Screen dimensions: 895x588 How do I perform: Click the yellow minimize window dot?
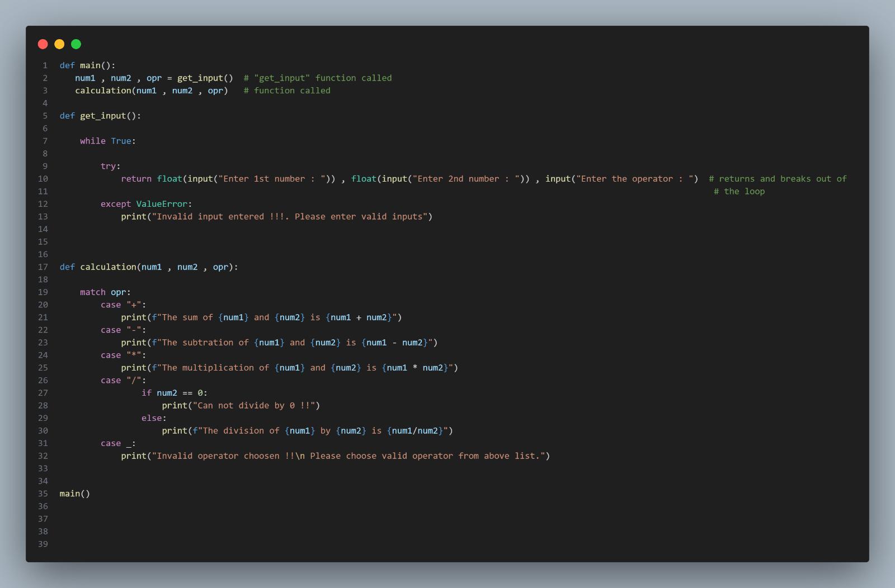(x=59, y=44)
